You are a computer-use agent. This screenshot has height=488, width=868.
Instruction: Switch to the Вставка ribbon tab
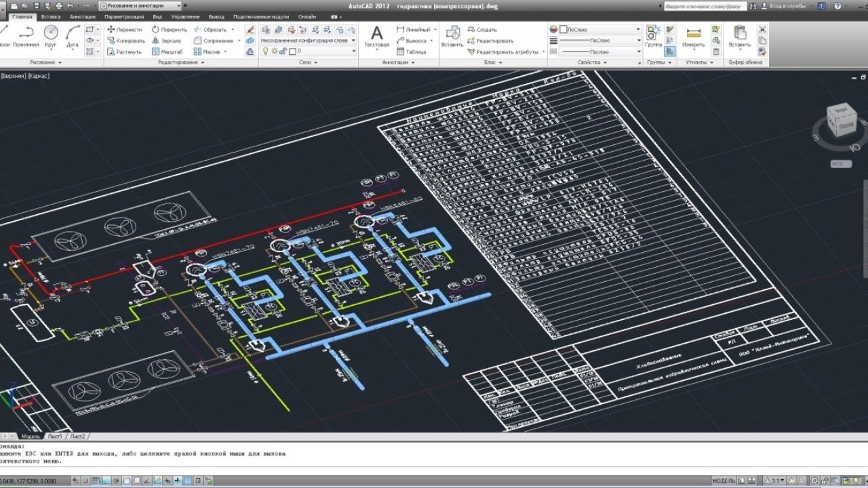[50, 16]
